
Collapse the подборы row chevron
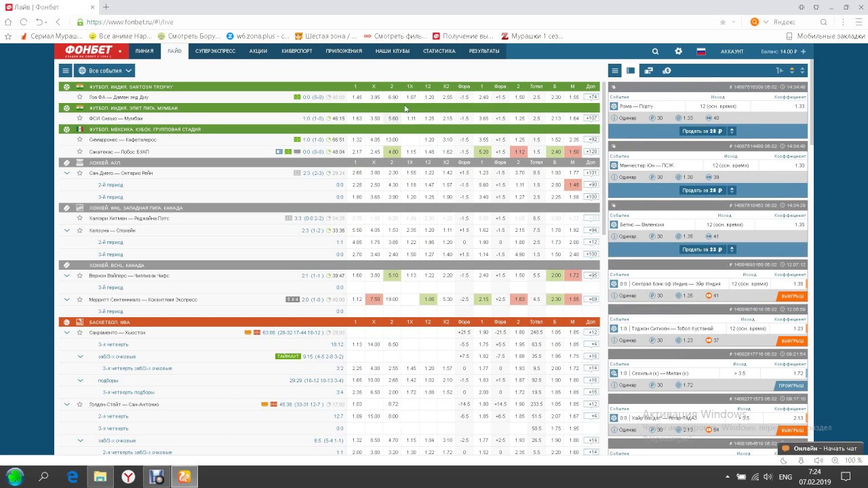[x=80, y=381]
